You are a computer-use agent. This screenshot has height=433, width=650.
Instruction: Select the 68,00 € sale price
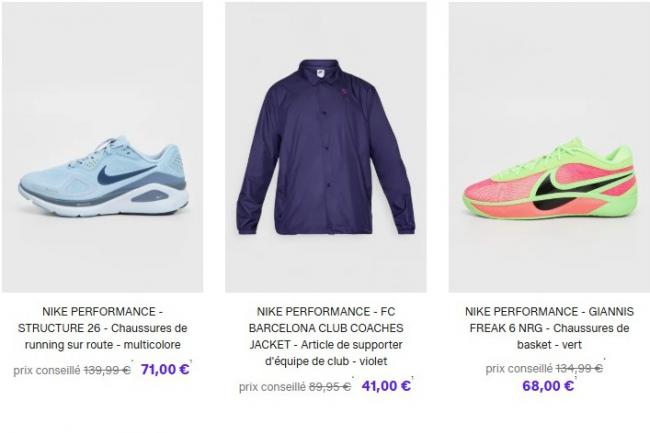coord(548,386)
